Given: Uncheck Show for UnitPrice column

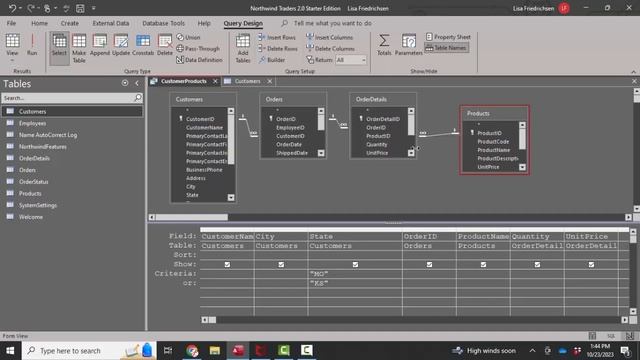Looking at the screenshot, I should coord(591,264).
